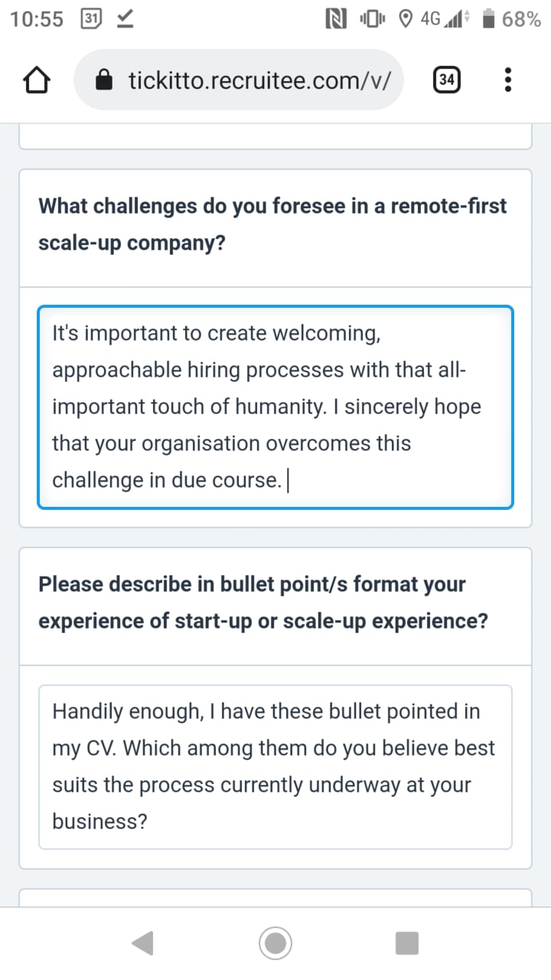Click the tickitto.recruitee.com URL address bar
551x980 pixels.
point(239,80)
